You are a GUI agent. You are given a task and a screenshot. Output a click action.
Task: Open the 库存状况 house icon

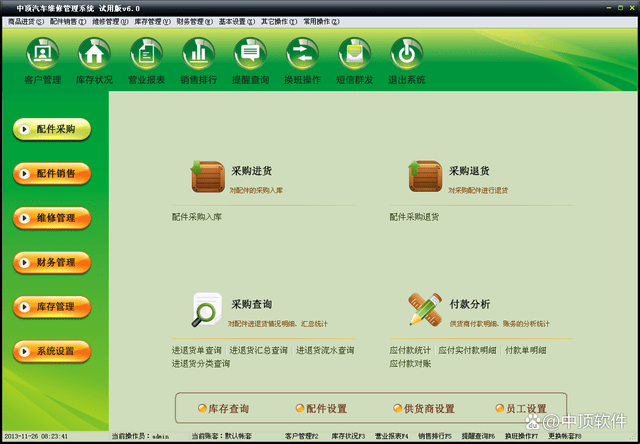point(94,53)
